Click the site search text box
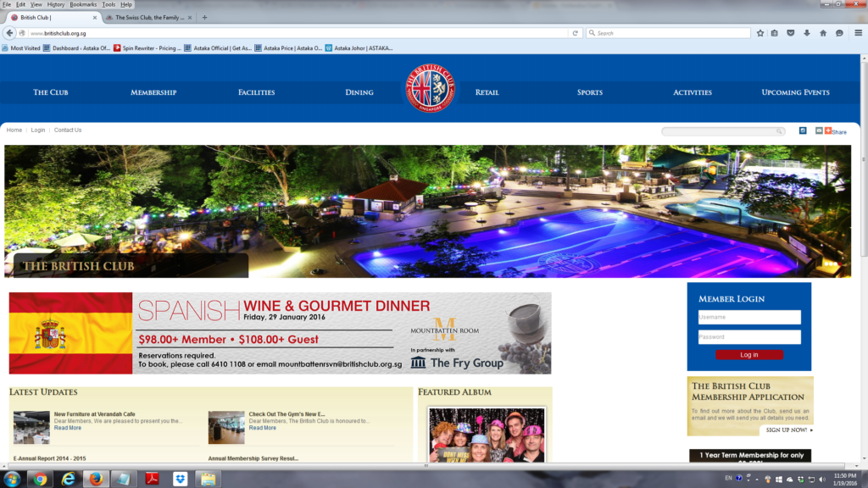868x488 pixels. [x=719, y=131]
